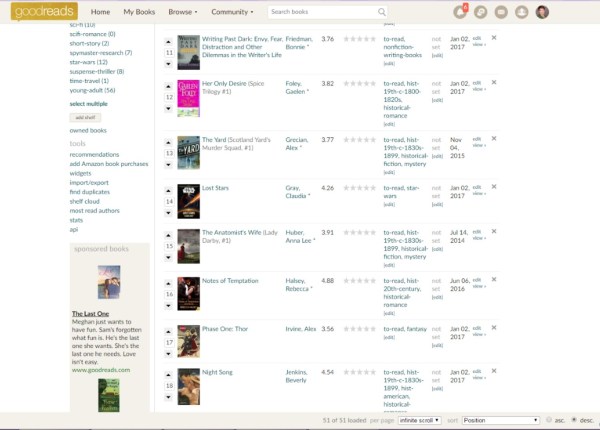600x430 pixels.
Task: Rate Lost Stars with the stars
Action: pos(359,188)
